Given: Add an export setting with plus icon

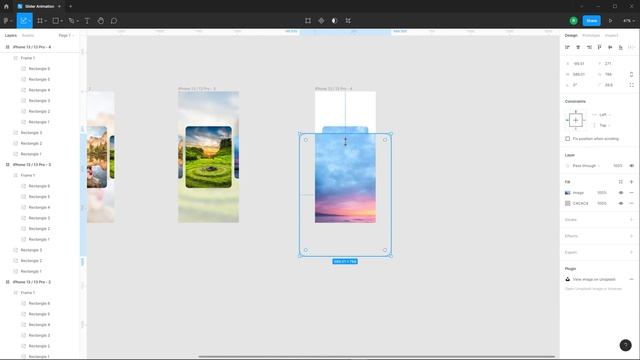Looking at the screenshot, I should click(631, 252).
